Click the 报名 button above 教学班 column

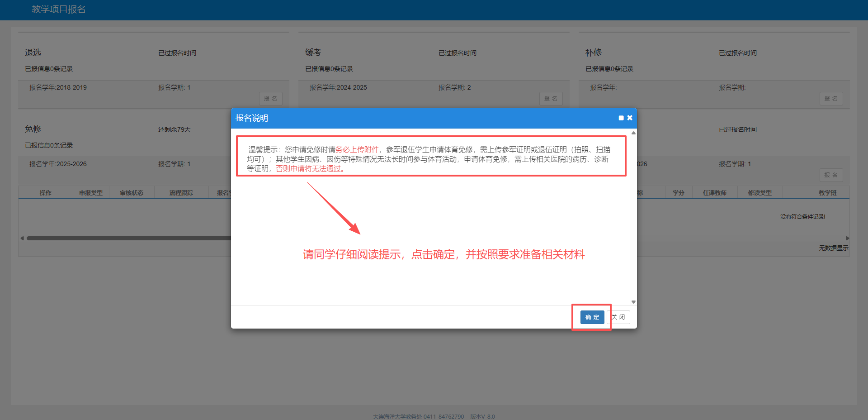click(x=831, y=175)
